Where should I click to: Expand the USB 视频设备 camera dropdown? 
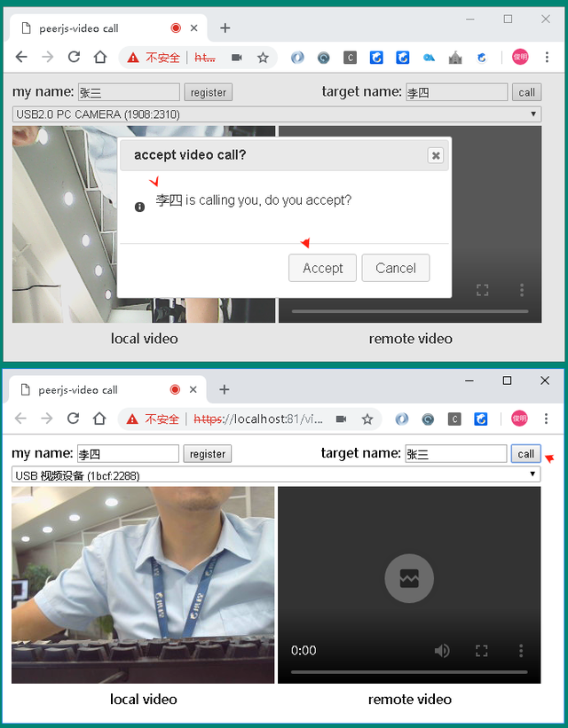tap(276, 475)
